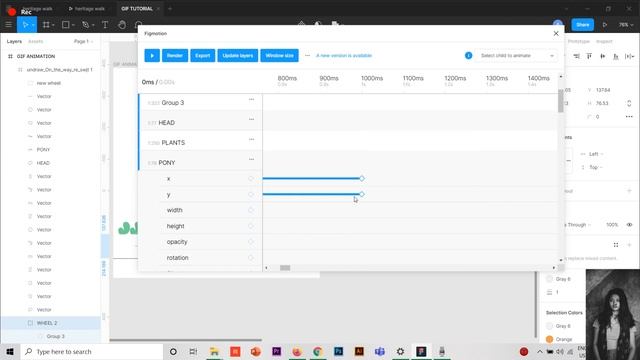This screenshot has height=360, width=640.
Task: Click the Window size button
Action: [279, 56]
